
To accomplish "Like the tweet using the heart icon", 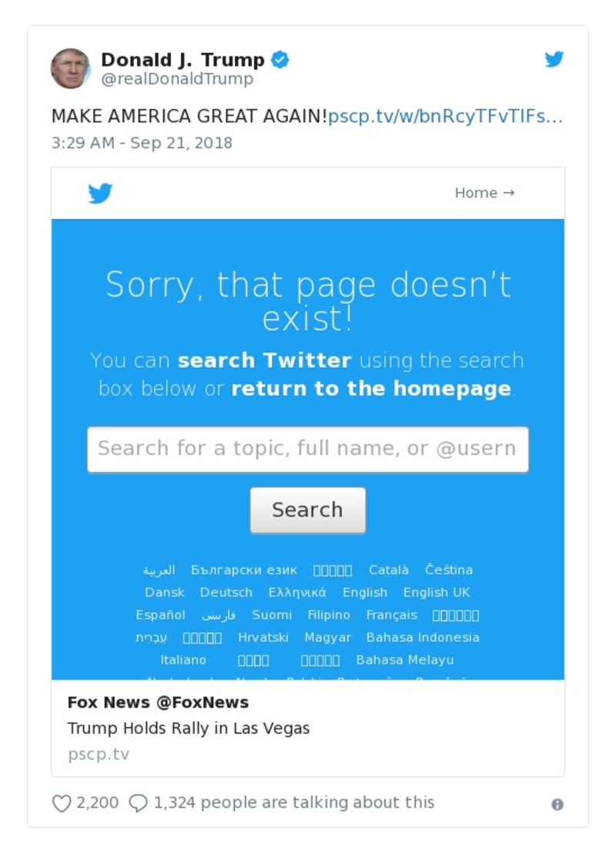I will pos(62,802).
